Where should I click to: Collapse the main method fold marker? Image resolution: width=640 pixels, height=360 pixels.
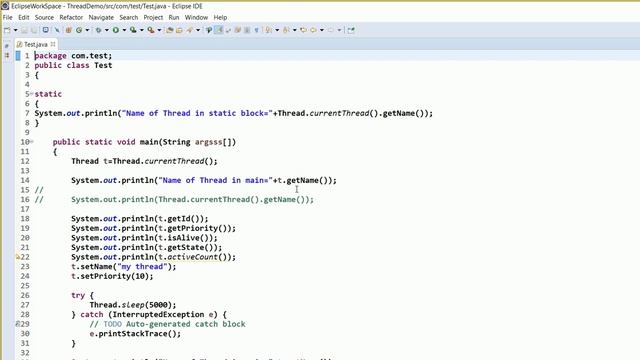[32, 142]
